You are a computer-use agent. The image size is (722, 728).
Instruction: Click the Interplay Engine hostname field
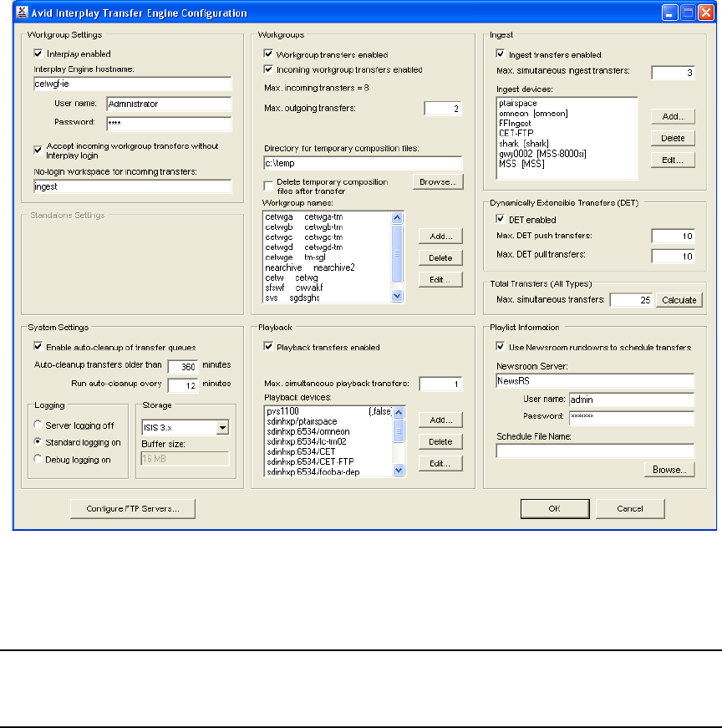(132, 84)
